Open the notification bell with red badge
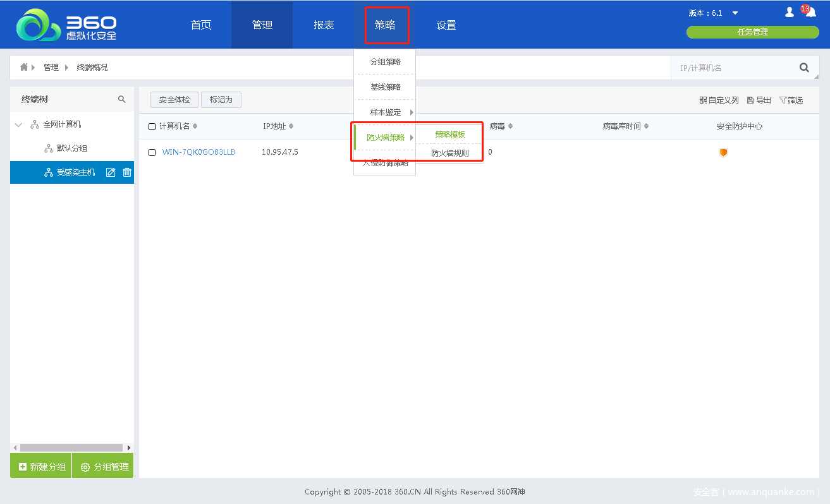 coord(810,12)
